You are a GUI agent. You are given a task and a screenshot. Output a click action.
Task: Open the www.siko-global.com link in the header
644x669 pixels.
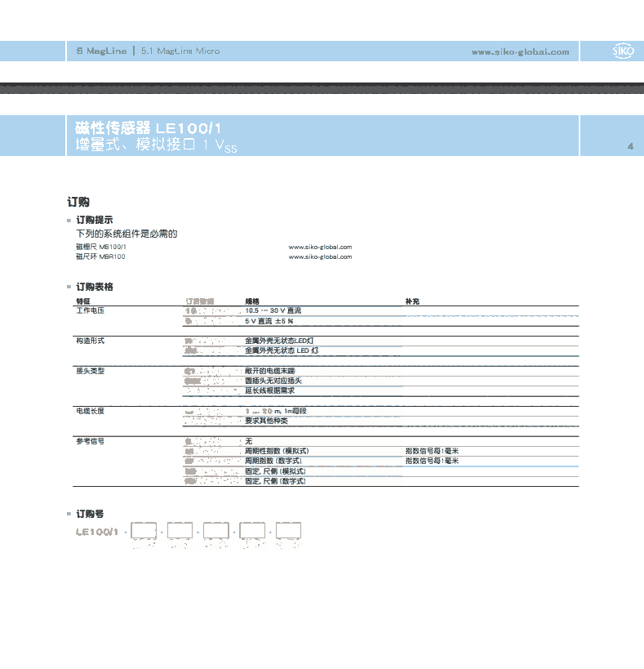[520, 52]
